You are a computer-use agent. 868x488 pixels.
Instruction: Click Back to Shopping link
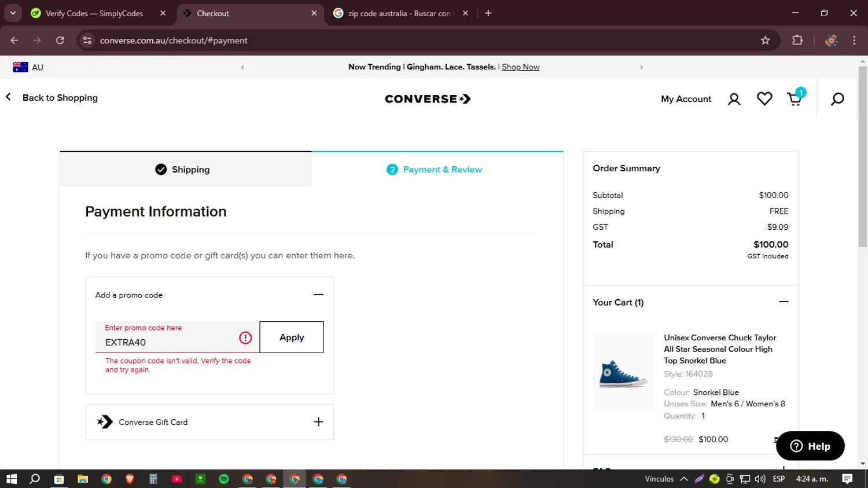pos(52,98)
